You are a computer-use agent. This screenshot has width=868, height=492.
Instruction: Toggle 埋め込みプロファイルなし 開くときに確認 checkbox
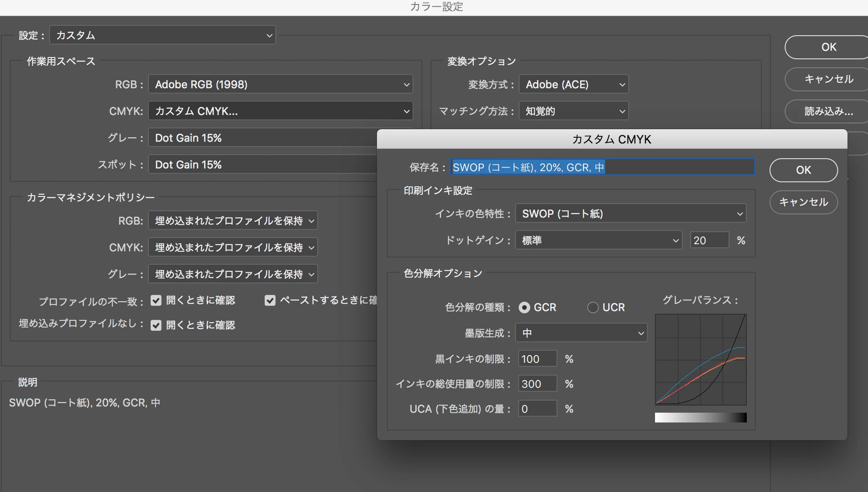click(x=156, y=325)
